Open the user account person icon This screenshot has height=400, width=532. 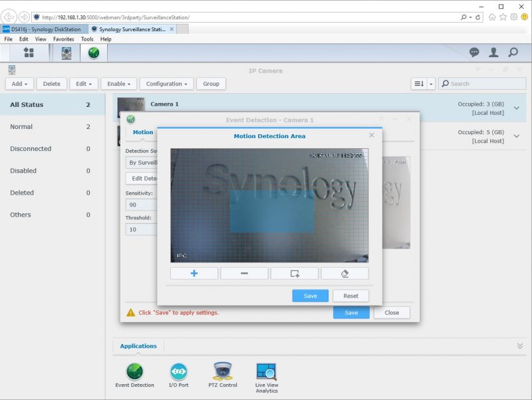493,52
